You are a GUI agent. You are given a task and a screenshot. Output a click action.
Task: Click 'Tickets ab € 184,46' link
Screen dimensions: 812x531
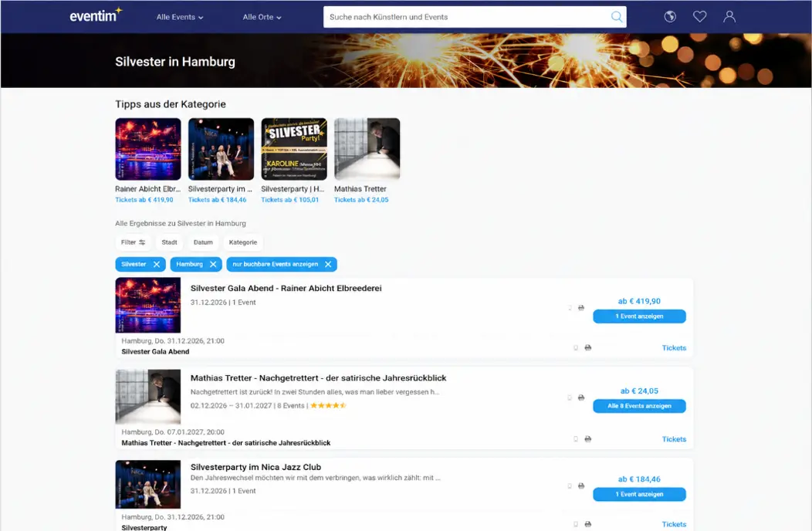(x=217, y=199)
